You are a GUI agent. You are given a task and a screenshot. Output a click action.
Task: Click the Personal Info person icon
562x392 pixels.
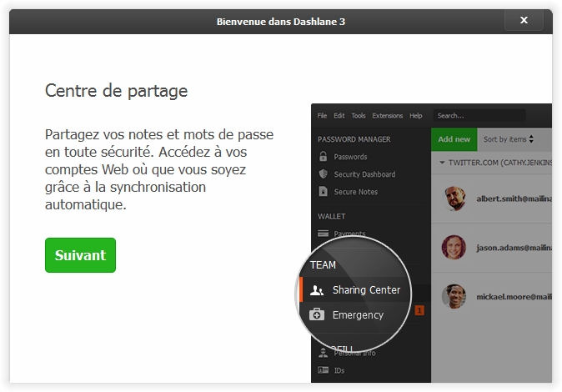[x=323, y=353]
